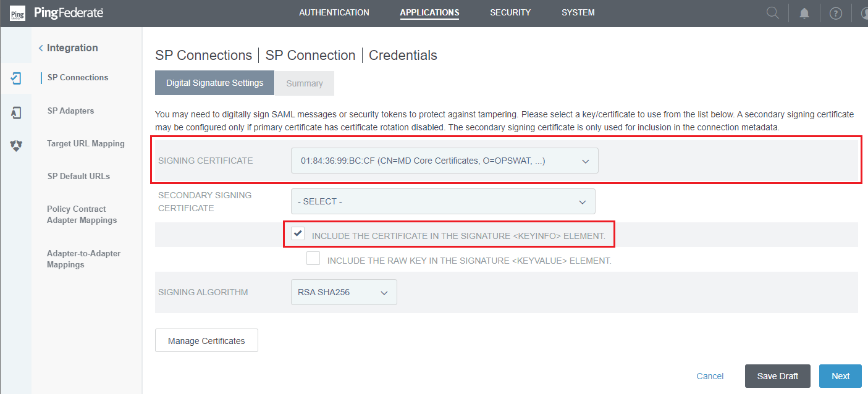
Task: Select SP Adapters in the sidebar
Action: 70,111
